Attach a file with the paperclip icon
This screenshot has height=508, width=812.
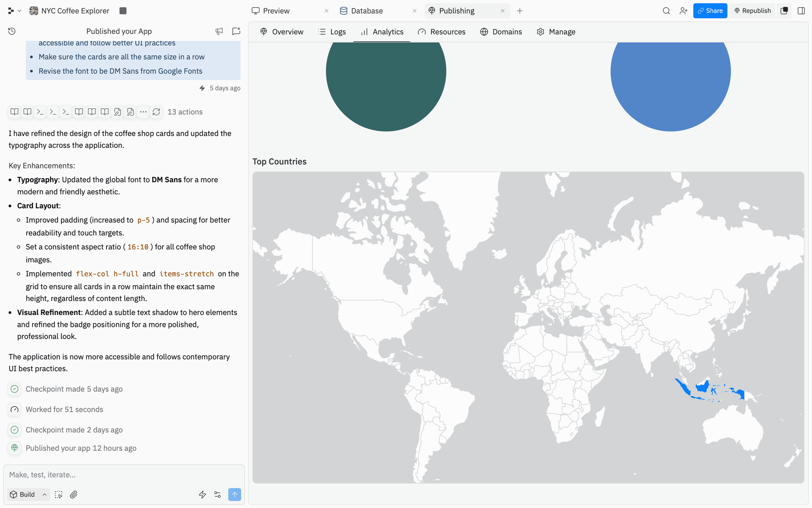point(74,494)
